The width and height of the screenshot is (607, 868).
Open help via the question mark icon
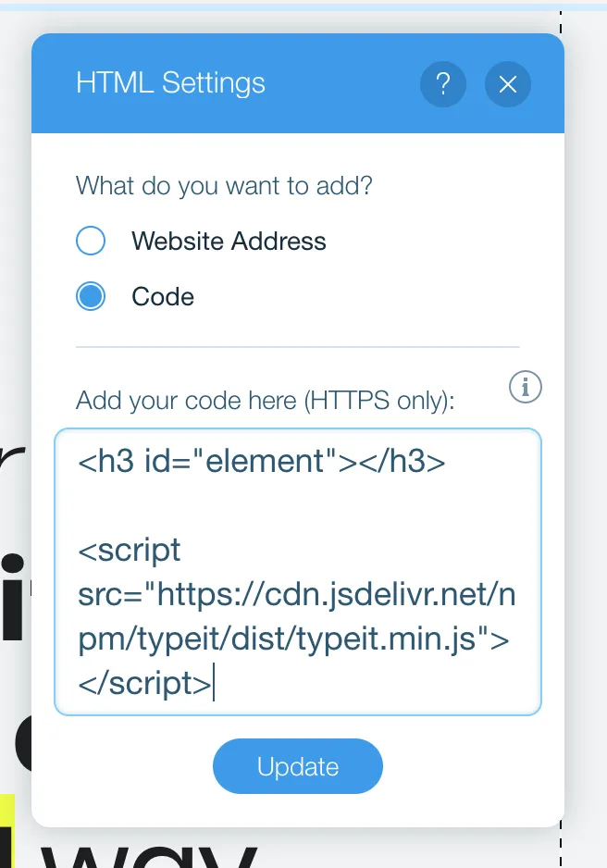coord(443,83)
